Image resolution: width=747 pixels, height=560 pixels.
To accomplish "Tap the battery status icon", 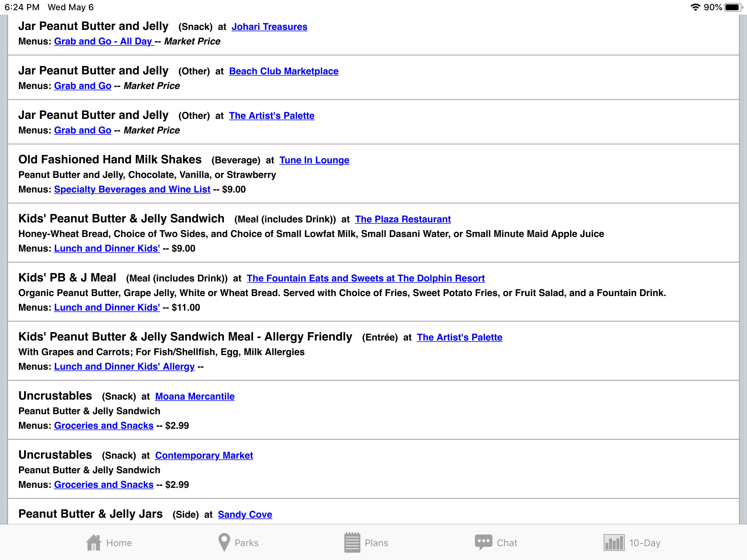I will point(733,7).
